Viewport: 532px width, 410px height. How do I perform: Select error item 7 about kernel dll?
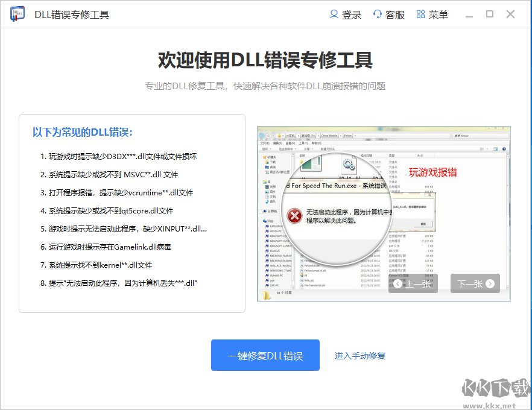(x=96, y=265)
